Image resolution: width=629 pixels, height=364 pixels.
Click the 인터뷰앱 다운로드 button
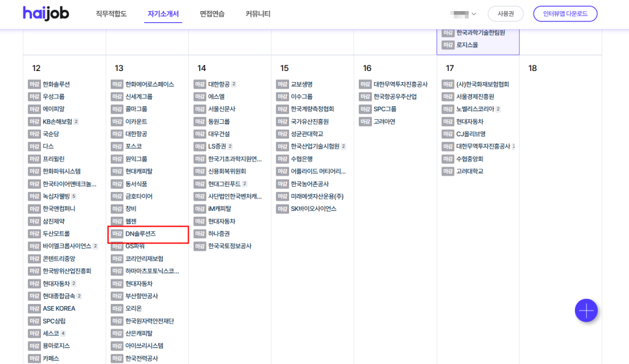pos(565,14)
